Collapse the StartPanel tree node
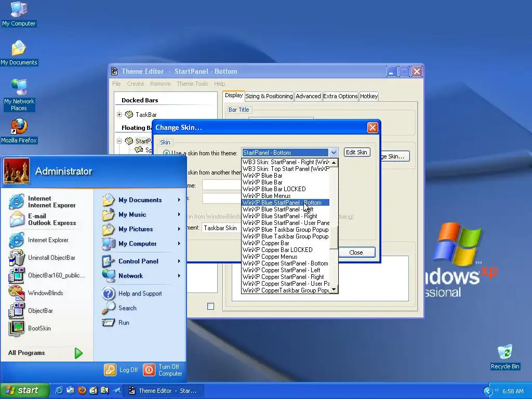 click(119, 141)
